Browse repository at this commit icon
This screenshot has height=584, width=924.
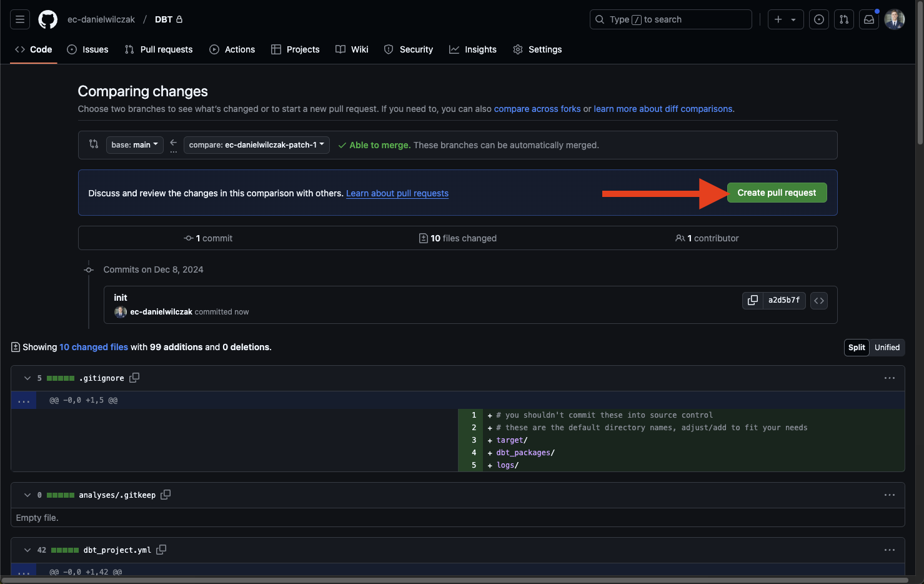(819, 301)
